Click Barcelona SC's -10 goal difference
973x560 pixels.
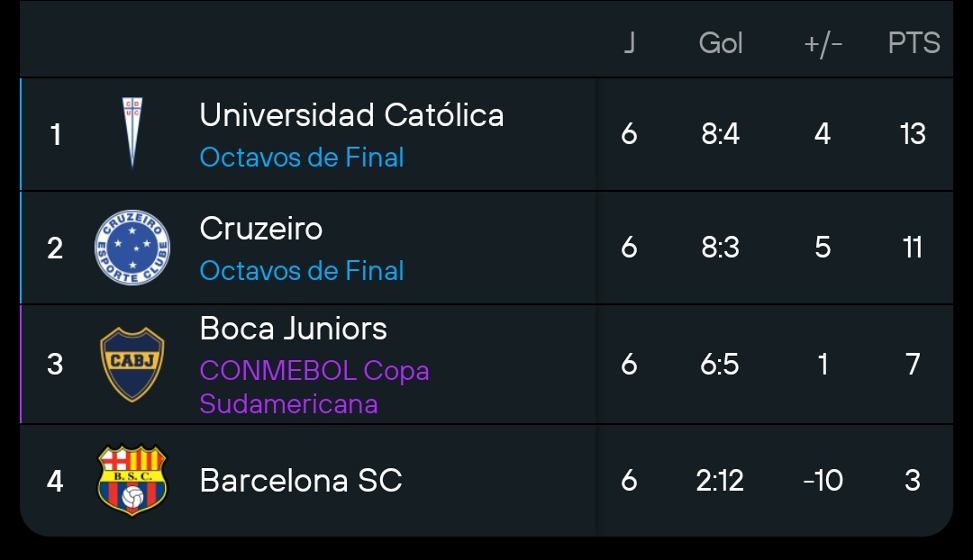pyautogui.click(x=823, y=480)
